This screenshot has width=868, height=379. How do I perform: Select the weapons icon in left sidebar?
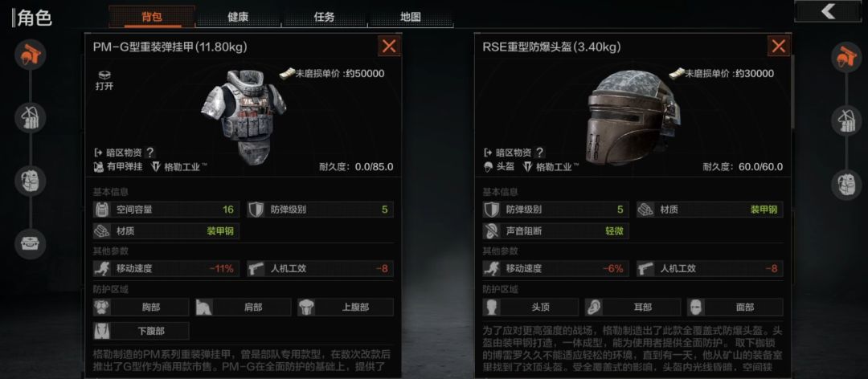(x=31, y=55)
